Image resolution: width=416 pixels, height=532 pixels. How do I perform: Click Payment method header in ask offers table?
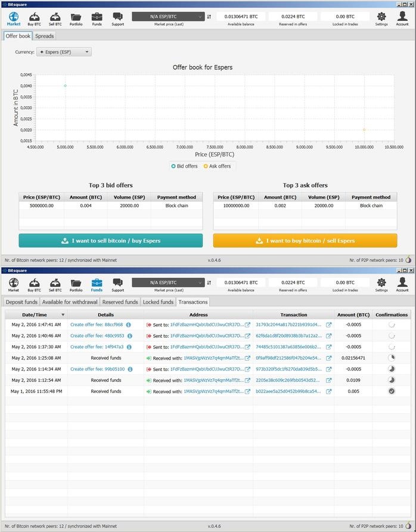coord(371,197)
